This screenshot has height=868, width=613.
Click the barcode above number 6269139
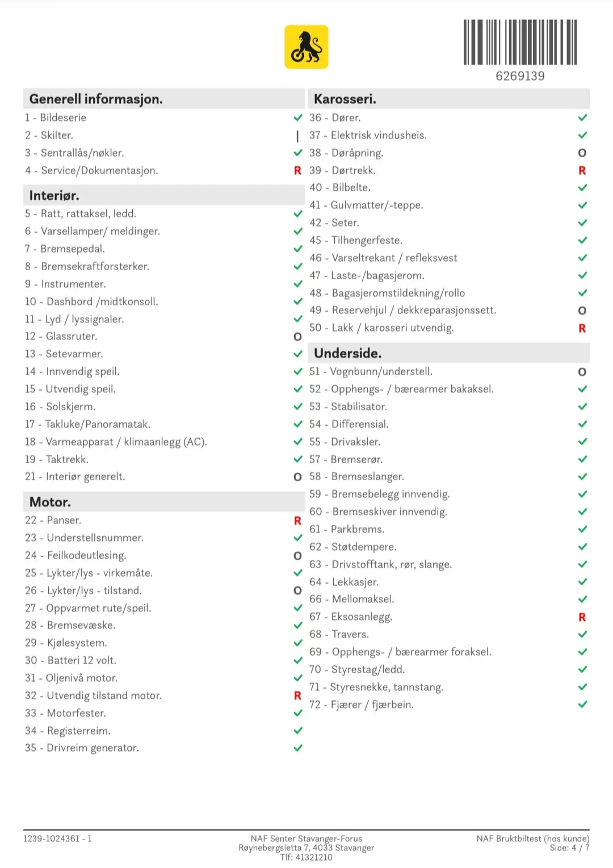click(520, 42)
